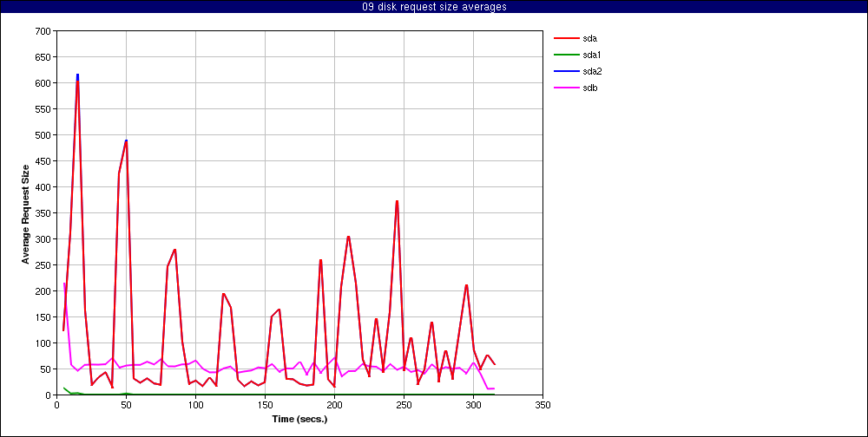Click the 300 tick label on the y-axis
The height and width of the screenshot is (437, 868).
[43, 239]
